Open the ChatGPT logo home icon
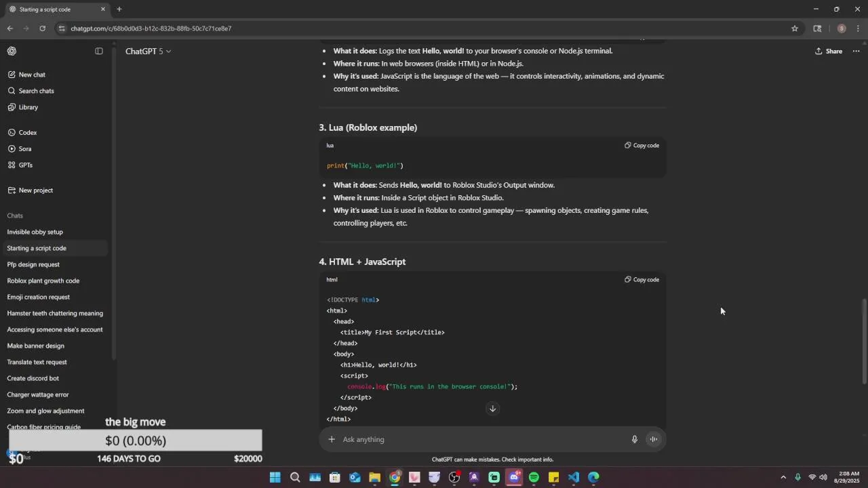The height and width of the screenshot is (488, 868). (x=12, y=51)
